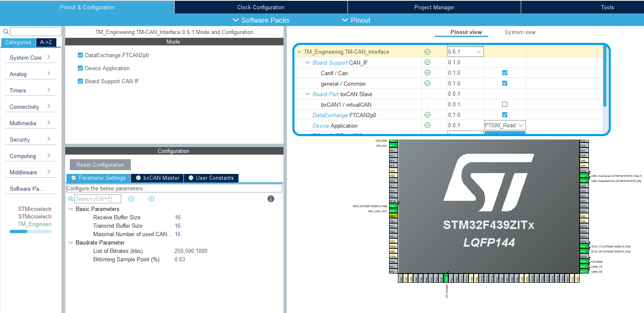This screenshot has height=313, width=644.
Task: Select the TM_Engineeri software pack entry
Action: (34, 224)
